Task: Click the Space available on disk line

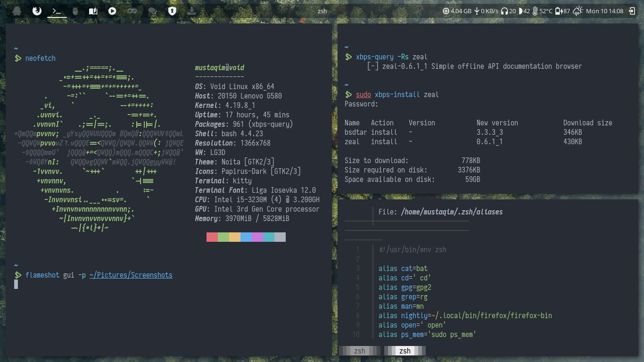Action: point(413,180)
